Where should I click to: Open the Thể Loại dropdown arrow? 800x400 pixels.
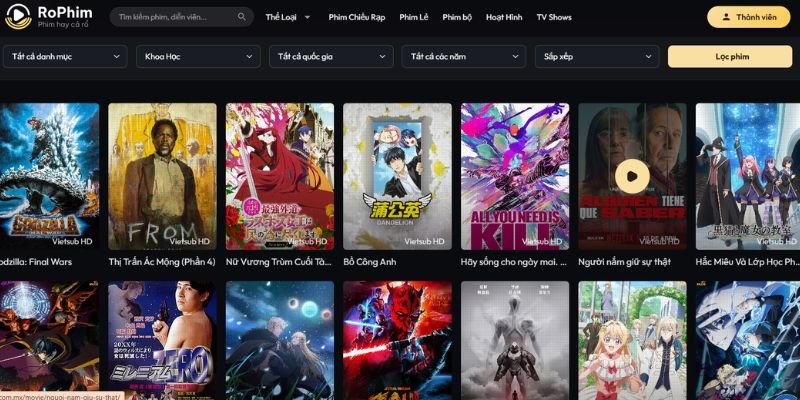pyautogui.click(x=307, y=17)
